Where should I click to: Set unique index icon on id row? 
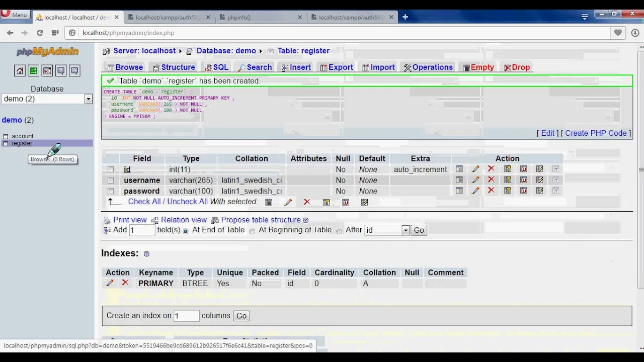pos(523,169)
